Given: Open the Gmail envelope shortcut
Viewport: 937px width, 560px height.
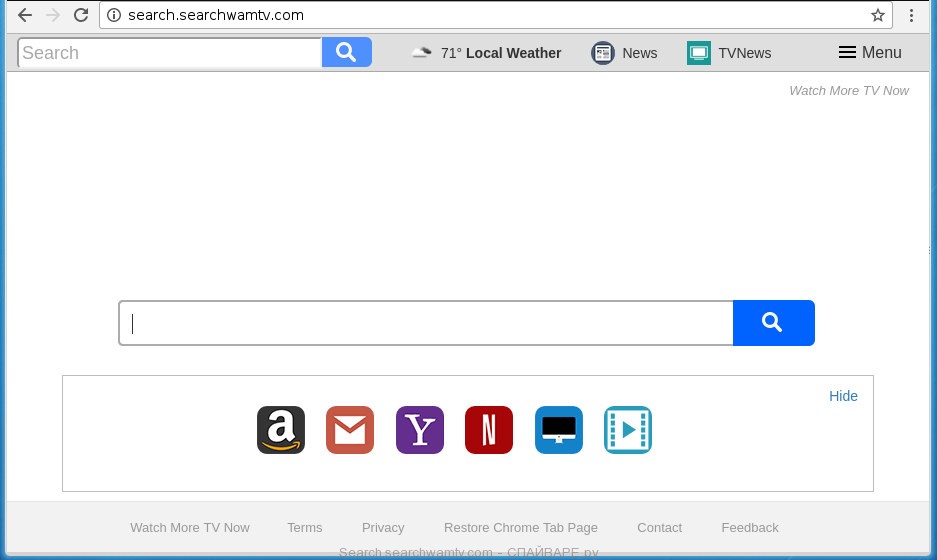Looking at the screenshot, I should tap(350, 430).
